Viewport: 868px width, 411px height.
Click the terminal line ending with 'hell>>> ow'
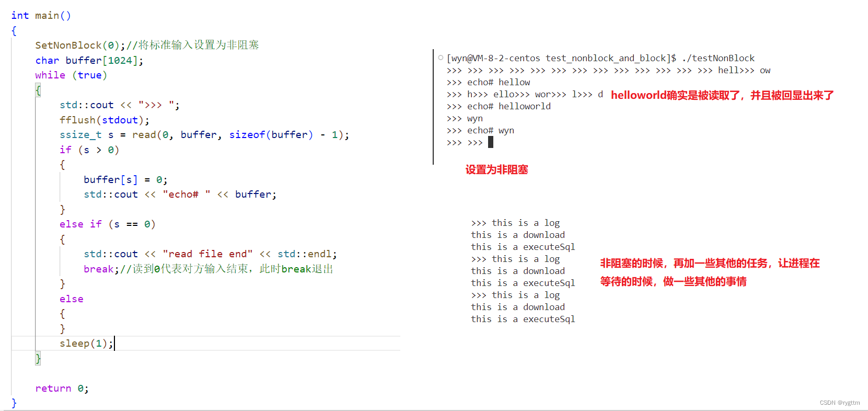(608, 71)
